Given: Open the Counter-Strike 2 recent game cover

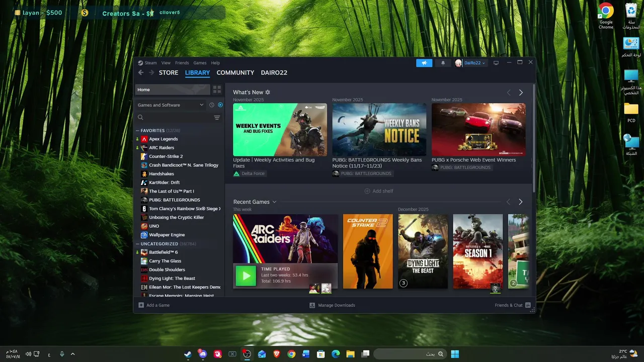Looking at the screenshot, I should pos(368,251).
